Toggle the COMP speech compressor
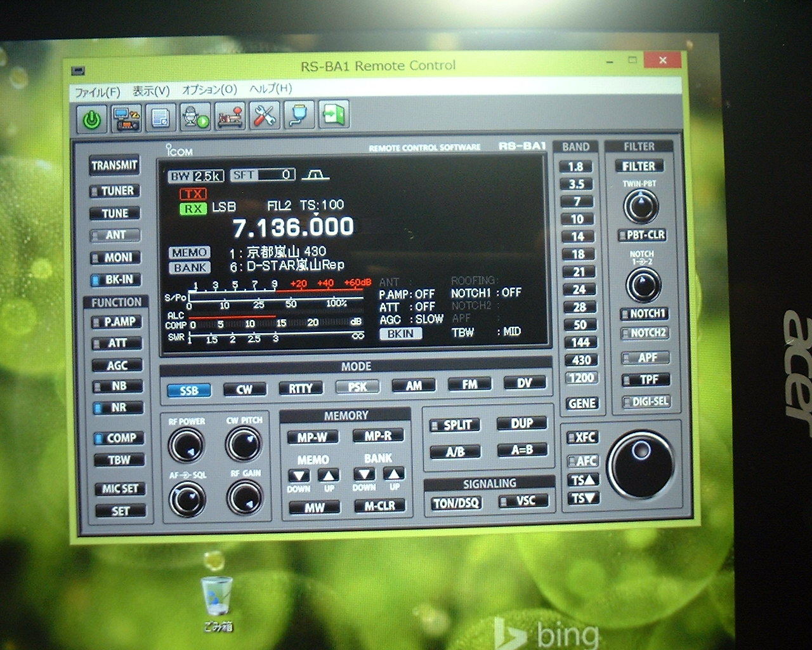812x650 pixels. [119, 438]
